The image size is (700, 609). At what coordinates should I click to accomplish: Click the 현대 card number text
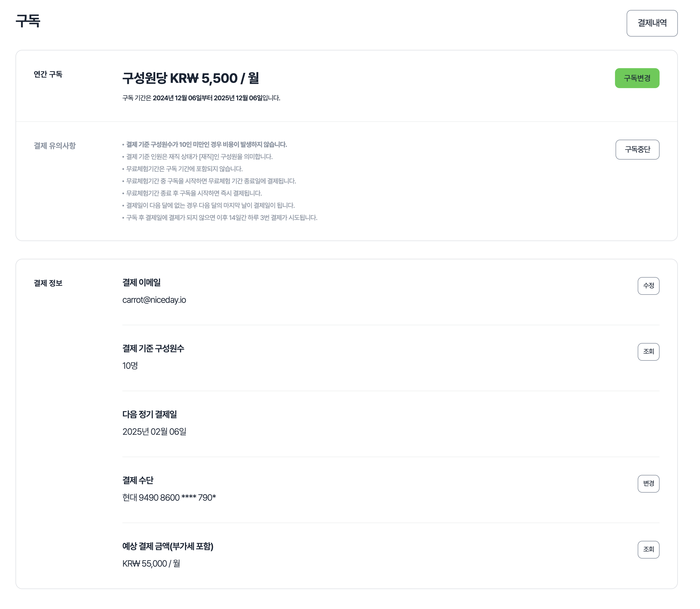[169, 498]
